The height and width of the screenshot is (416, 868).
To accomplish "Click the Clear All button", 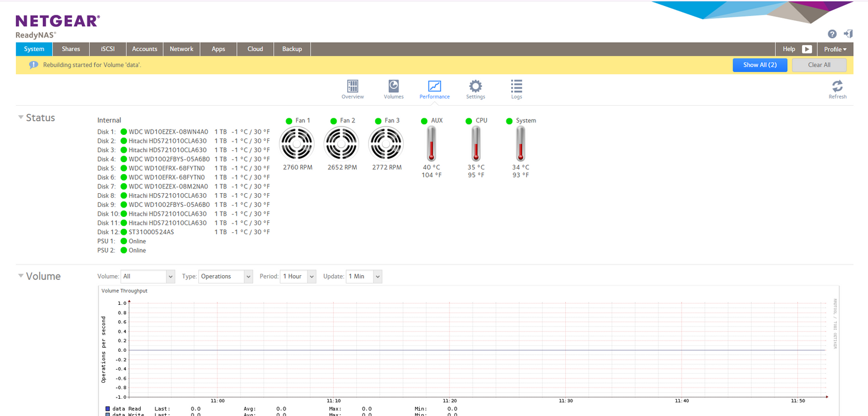I will (x=819, y=65).
